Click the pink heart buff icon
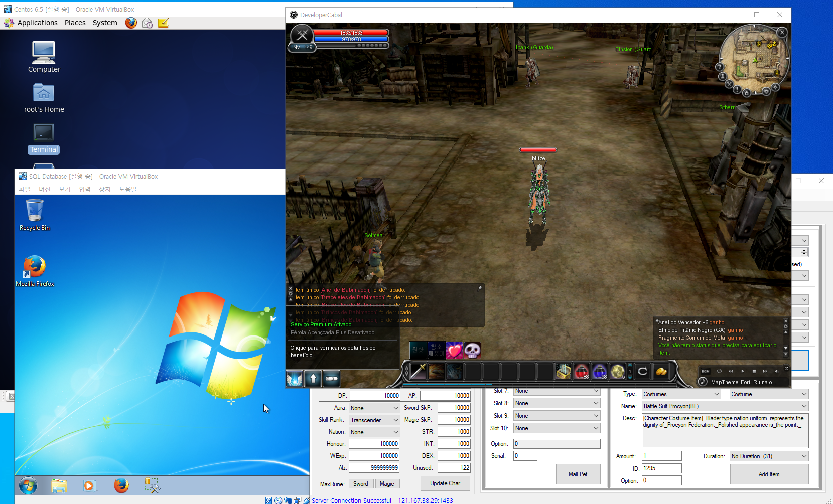The height and width of the screenshot is (504, 833). [454, 350]
